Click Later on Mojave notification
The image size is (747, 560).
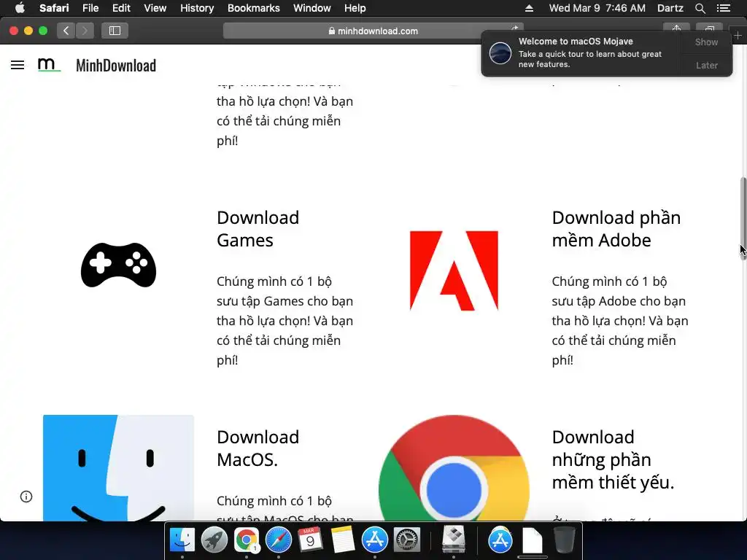(x=706, y=65)
